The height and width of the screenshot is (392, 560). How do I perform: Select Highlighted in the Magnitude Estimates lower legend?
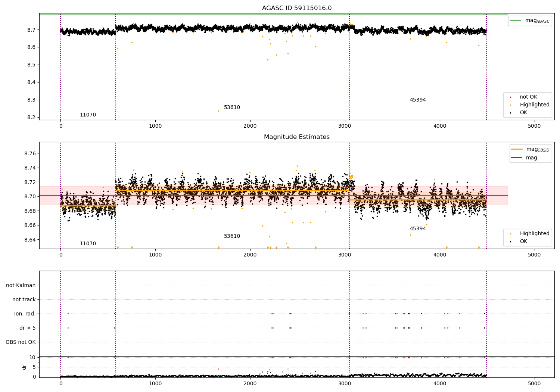point(530,234)
